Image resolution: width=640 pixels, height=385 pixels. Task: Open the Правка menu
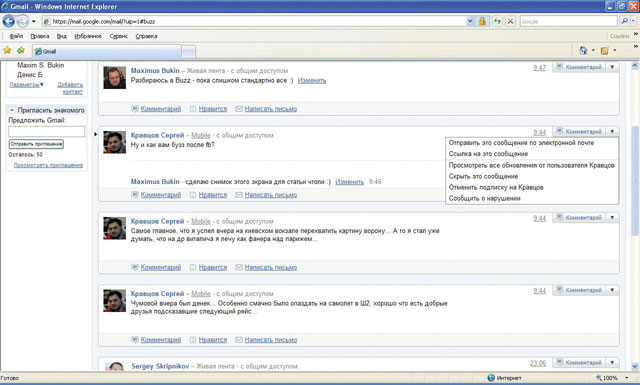[x=40, y=36]
